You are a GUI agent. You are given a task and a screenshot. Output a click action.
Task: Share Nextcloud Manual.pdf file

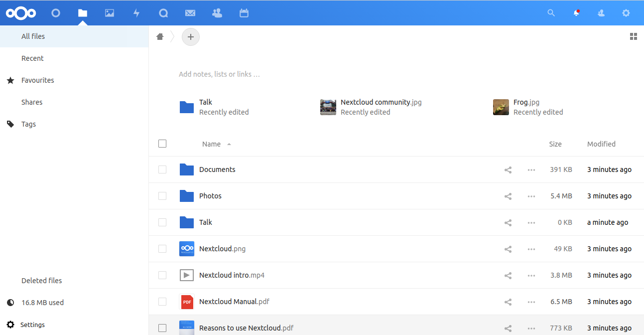508,302
